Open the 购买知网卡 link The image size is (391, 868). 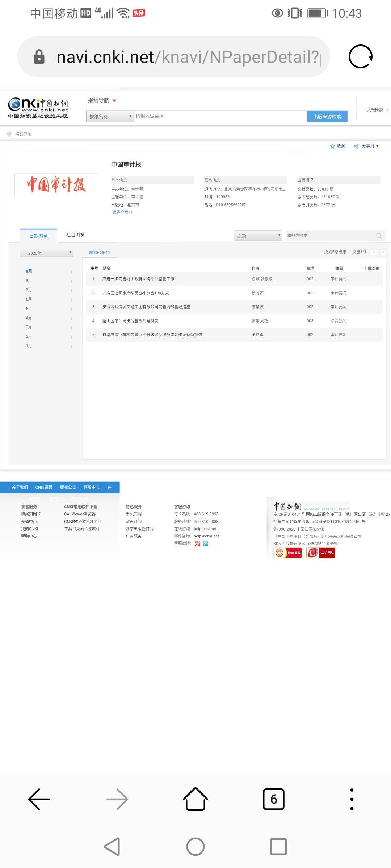31,514
